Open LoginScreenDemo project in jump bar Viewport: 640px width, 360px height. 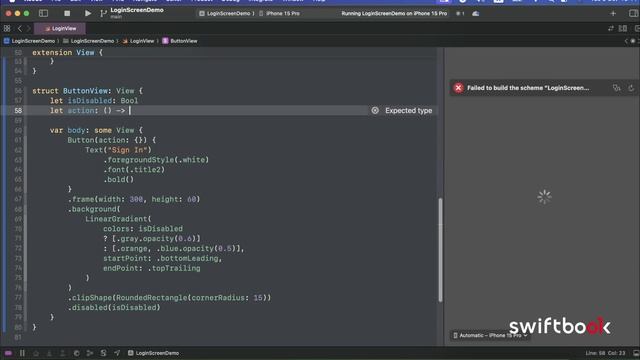(30, 41)
